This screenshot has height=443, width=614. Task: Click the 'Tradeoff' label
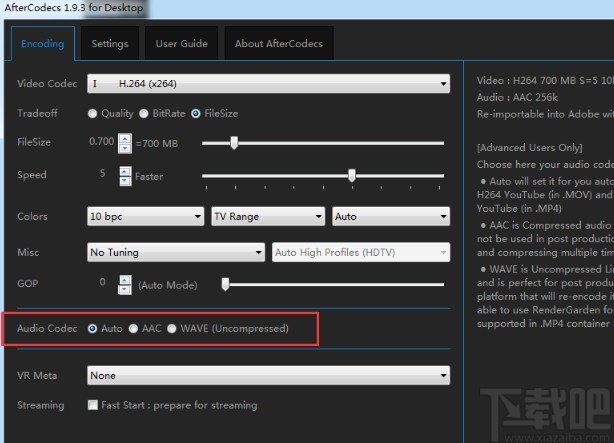click(x=37, y=114)
